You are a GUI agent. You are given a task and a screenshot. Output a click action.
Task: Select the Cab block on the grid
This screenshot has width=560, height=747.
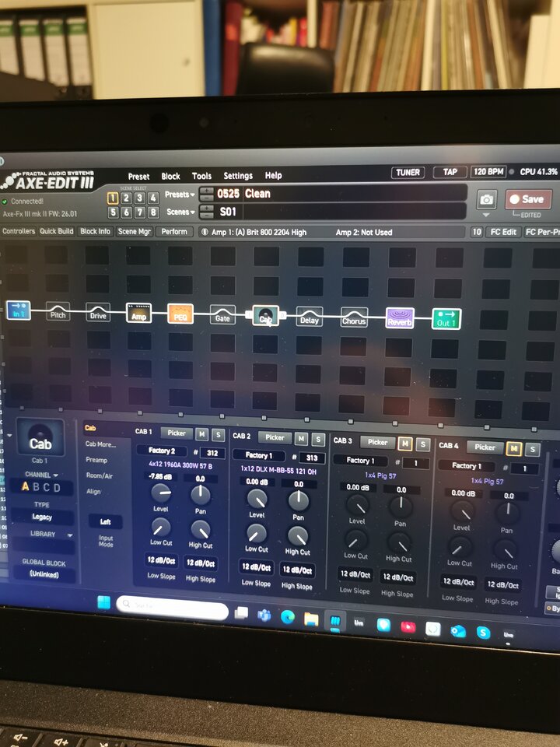tap(265, 316)
